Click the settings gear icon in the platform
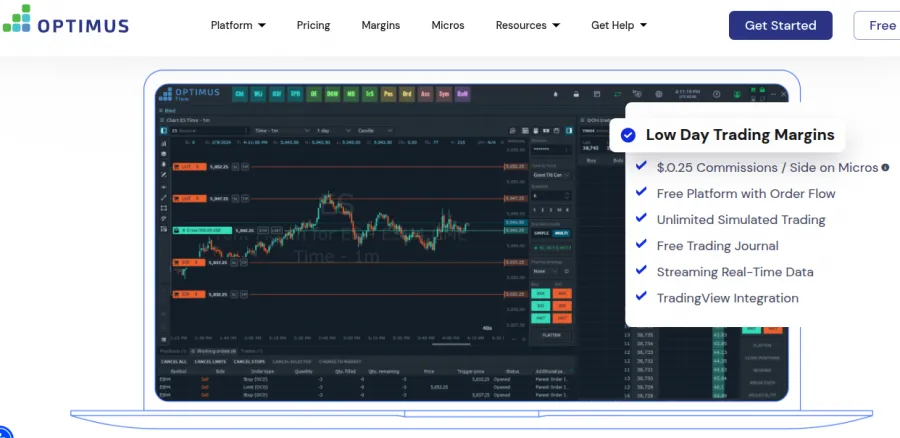900x438 pixels. pos(658,94)
